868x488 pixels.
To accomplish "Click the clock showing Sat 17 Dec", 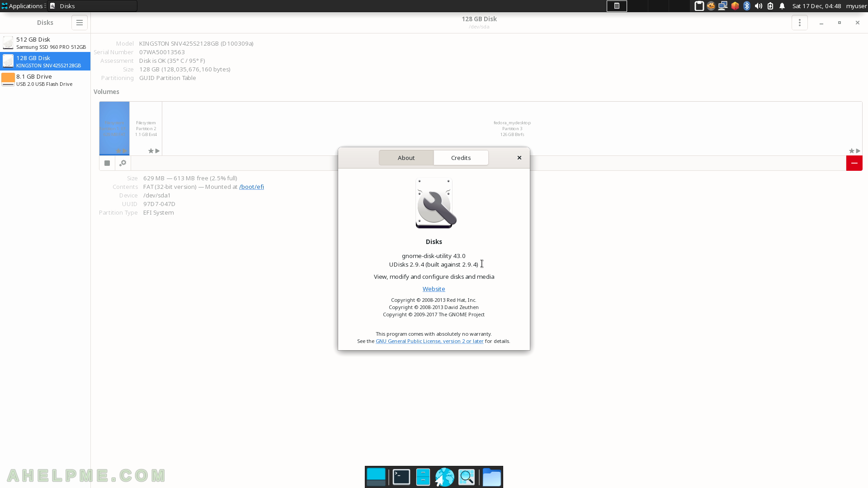I will tap(816, 6).
